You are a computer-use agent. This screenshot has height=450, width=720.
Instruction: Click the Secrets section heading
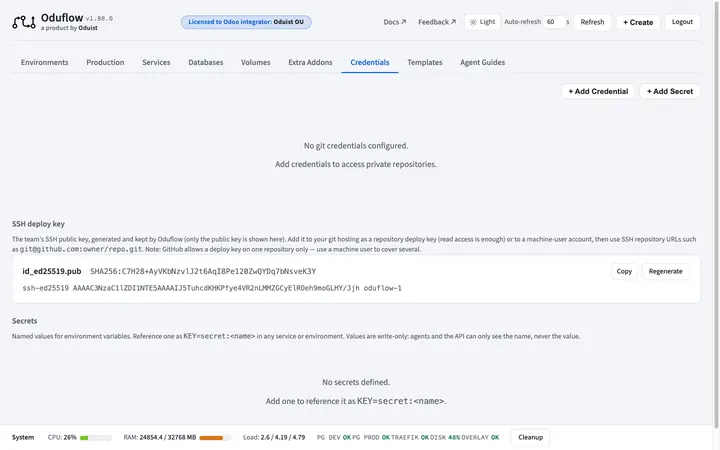point(24,321)
